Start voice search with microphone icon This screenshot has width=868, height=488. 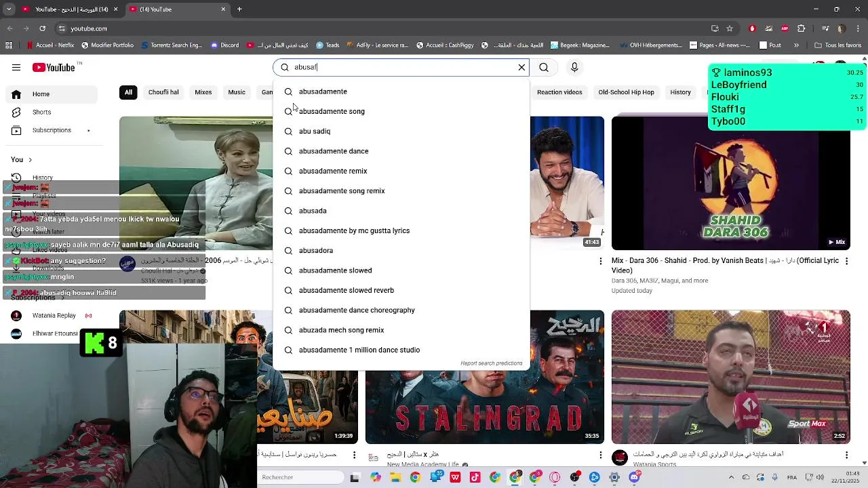pos(574,67)
